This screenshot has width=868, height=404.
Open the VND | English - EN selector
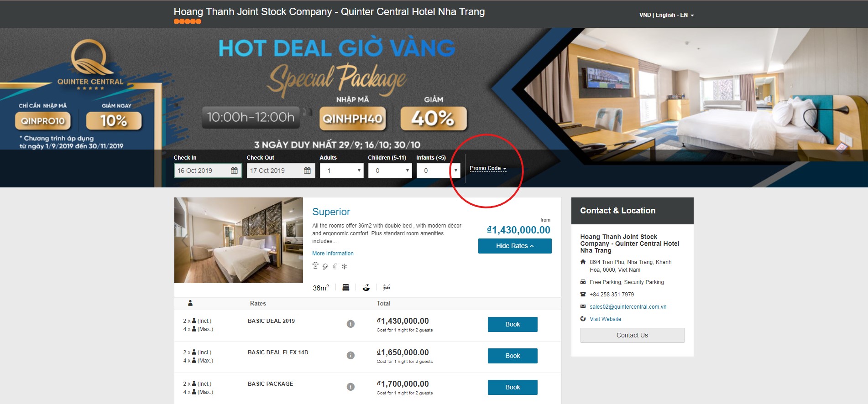[666, 15]
